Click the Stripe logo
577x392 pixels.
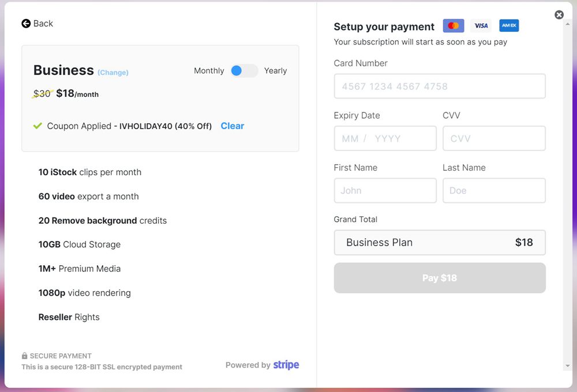tap(286, 365)
